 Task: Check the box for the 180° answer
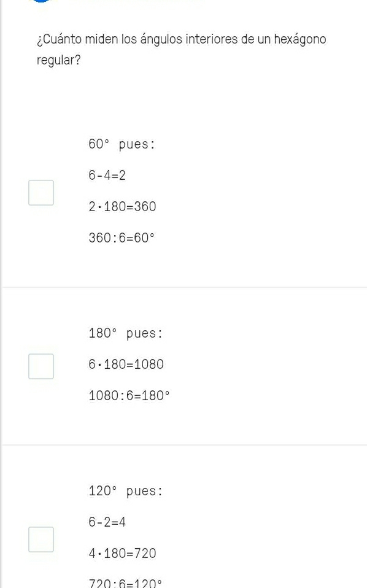pos(41,366)
